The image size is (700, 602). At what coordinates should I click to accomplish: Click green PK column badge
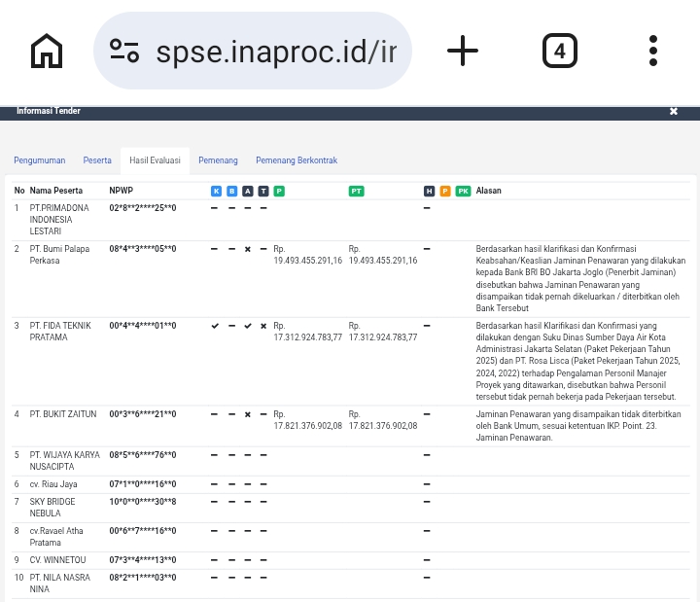pos(463,192)
